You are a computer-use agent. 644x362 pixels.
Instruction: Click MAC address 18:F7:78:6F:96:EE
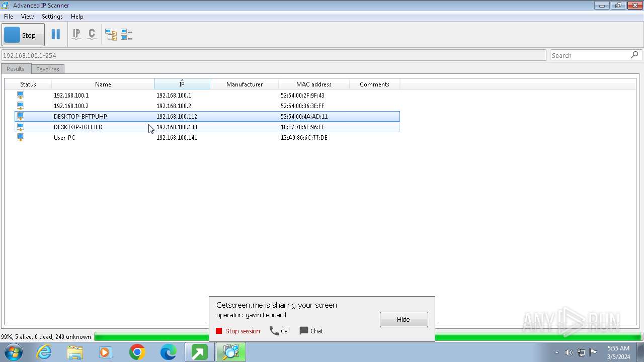coord(302,127)
